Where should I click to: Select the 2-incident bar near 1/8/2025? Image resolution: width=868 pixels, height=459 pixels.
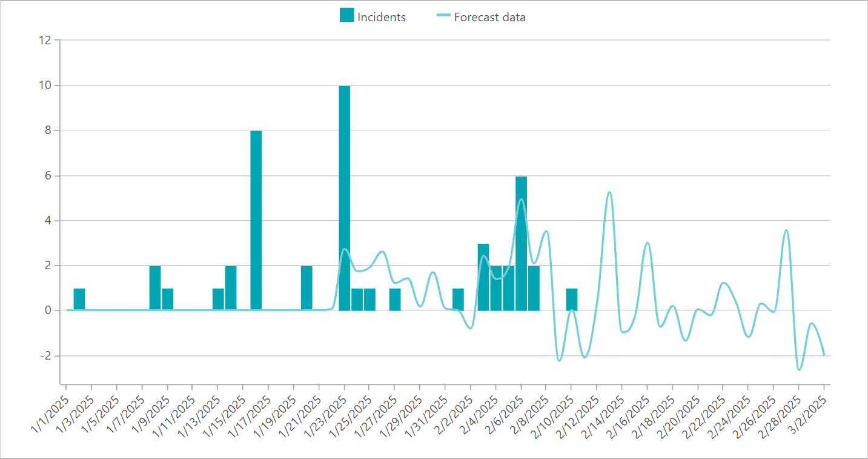click(x=155, y=289)
